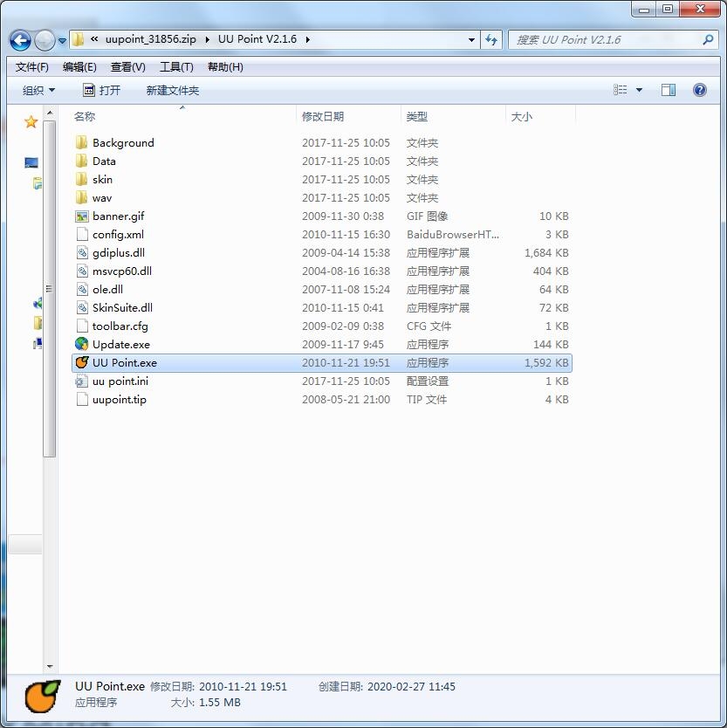Image resolution: width=727 pixels, height=728 pixels.
Task: Select the banner.gif image icon
Action: coord(82,216)
